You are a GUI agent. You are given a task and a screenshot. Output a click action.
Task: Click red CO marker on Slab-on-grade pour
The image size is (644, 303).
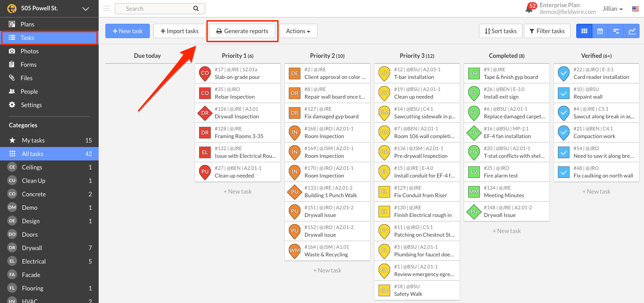click(x=205, y=74)
